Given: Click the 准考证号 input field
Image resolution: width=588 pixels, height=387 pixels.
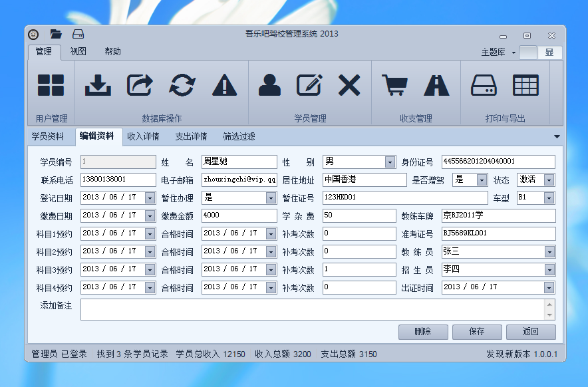Looking at the screenshot, I should pyautogui.click(x=498, y=234).
